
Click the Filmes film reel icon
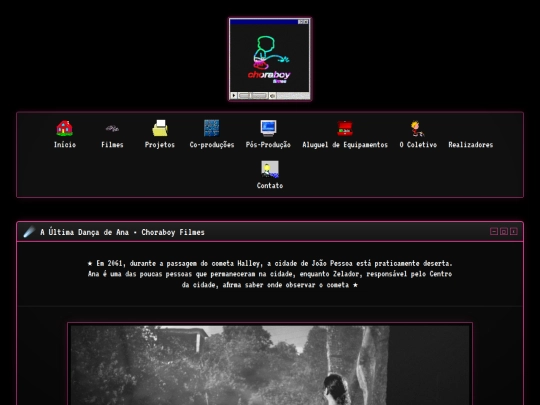(112, 128)
